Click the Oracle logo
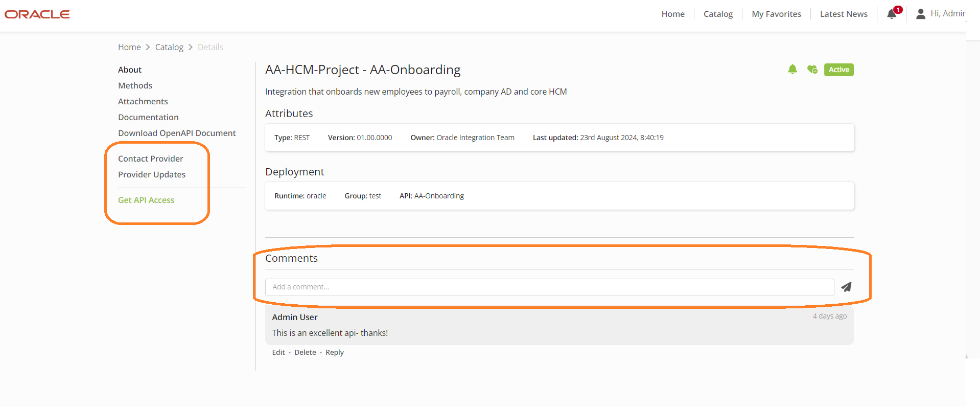 coord(37,14)
